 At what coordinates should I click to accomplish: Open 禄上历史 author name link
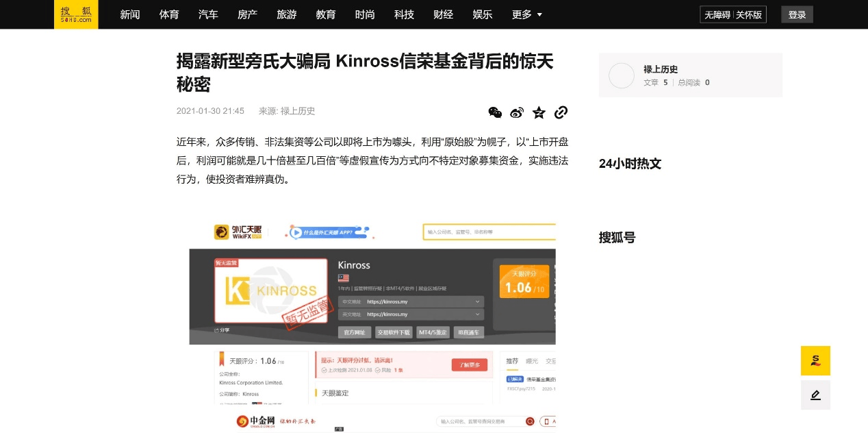pyautogui.click(x=661, y=69)
